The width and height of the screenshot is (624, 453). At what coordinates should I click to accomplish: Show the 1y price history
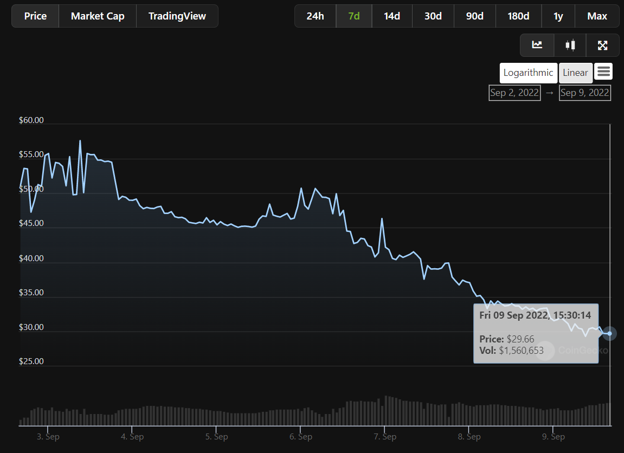[558, 16]
